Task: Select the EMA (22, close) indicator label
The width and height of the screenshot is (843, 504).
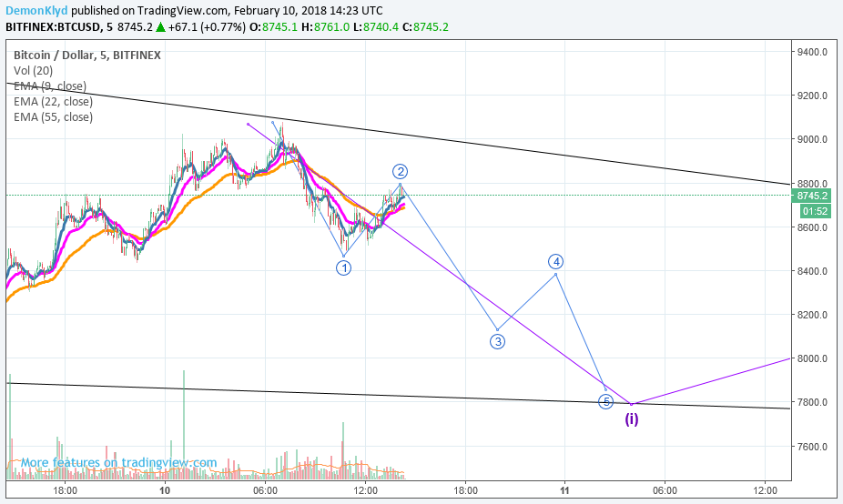Action: 53,102
